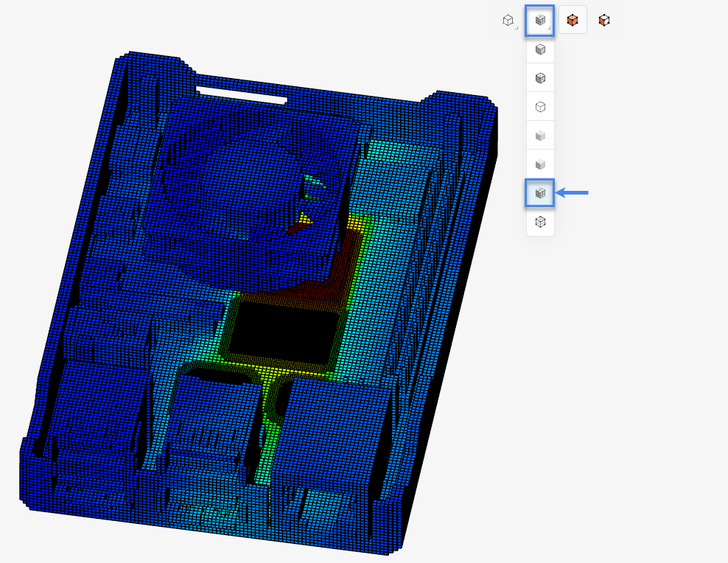Click the white slot at the model's top edge
Viewport: 728px width, 563px height.
pyautogui.click(x=242, y=94)
